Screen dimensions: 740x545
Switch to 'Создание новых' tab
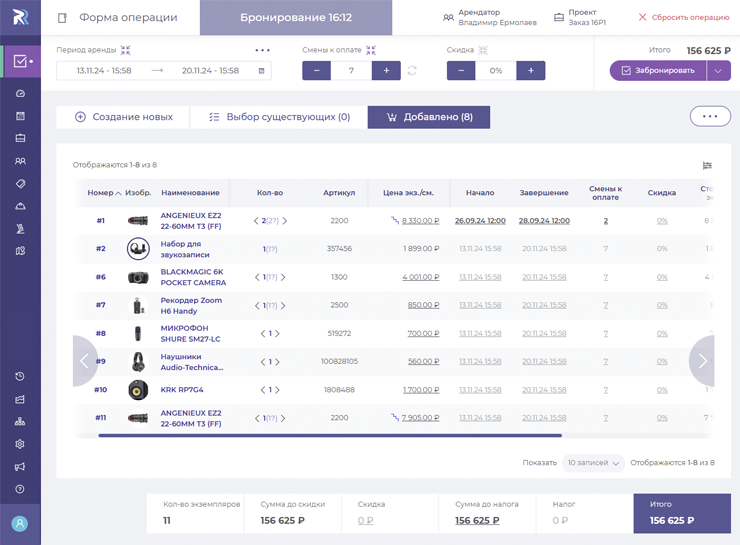123,117
